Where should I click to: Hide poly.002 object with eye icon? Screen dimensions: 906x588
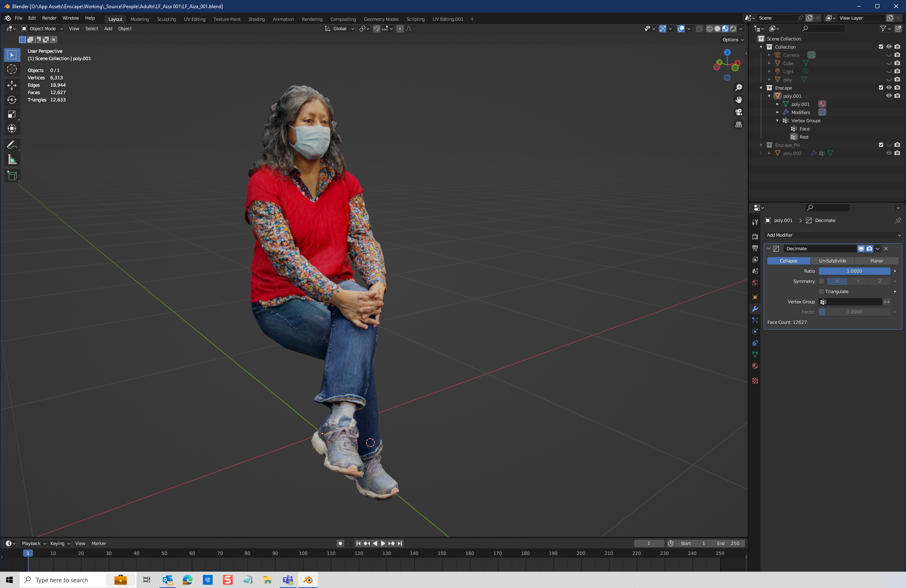tap(889, 153)
